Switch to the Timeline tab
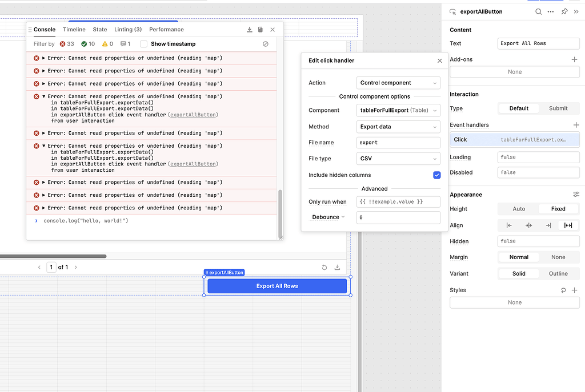Screen dimensions: 585x392 point(74,30)
